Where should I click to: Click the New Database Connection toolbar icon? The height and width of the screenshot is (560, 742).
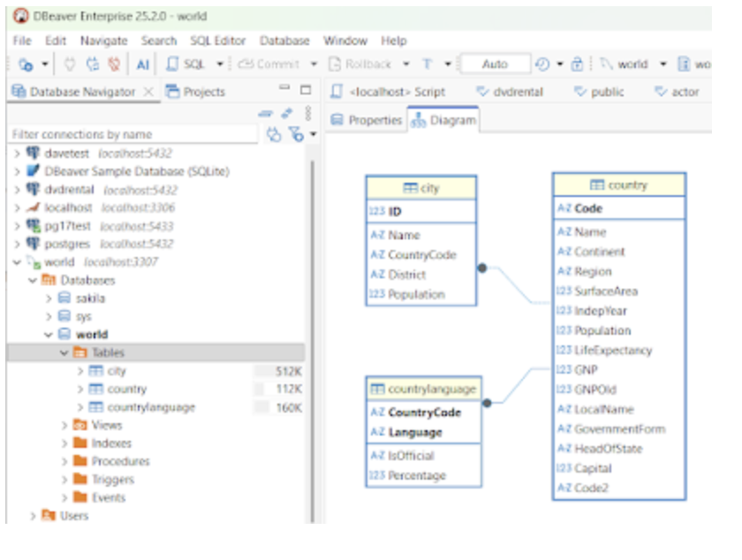point(26,64)
